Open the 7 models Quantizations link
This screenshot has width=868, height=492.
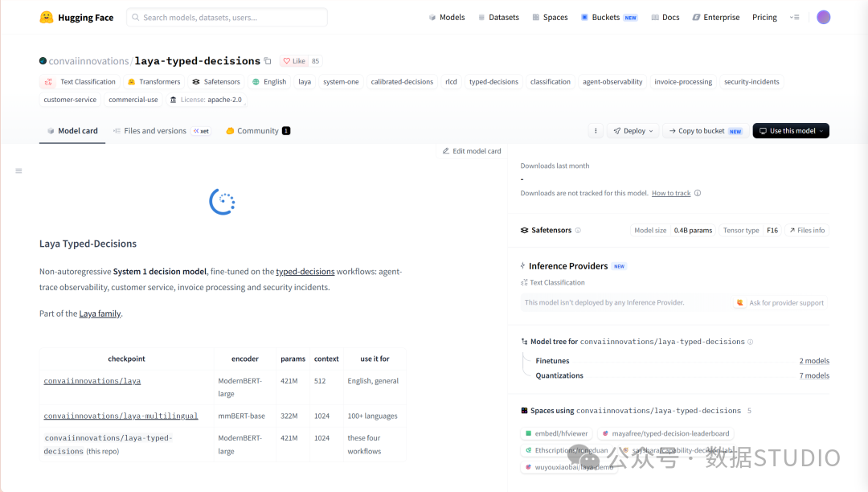click(x=814, y=375)
